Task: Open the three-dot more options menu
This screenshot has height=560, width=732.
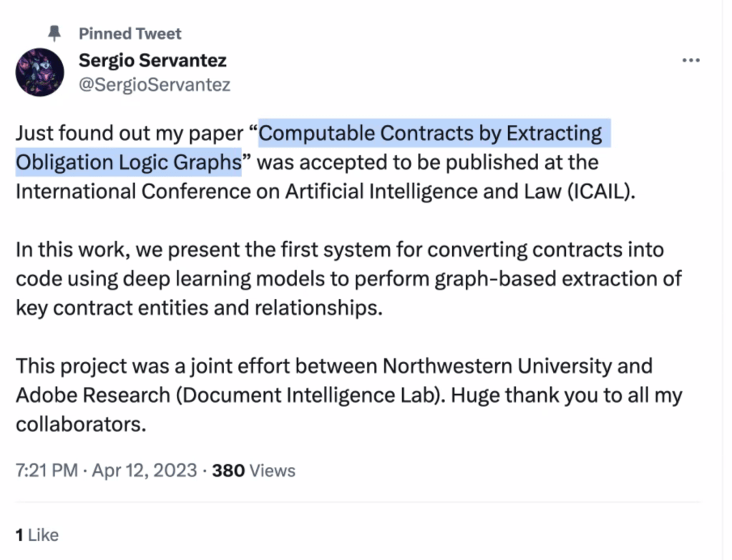Action: (691, 61)
